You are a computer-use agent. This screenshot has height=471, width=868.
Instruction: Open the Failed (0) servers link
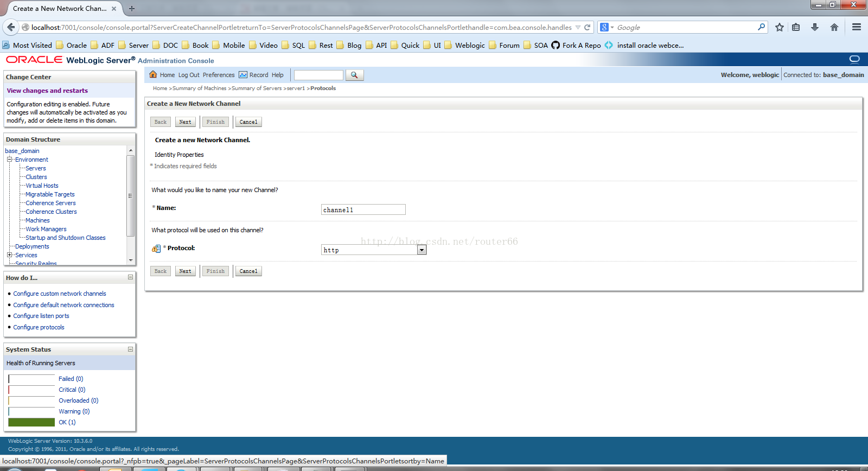[x=71, y=379]
